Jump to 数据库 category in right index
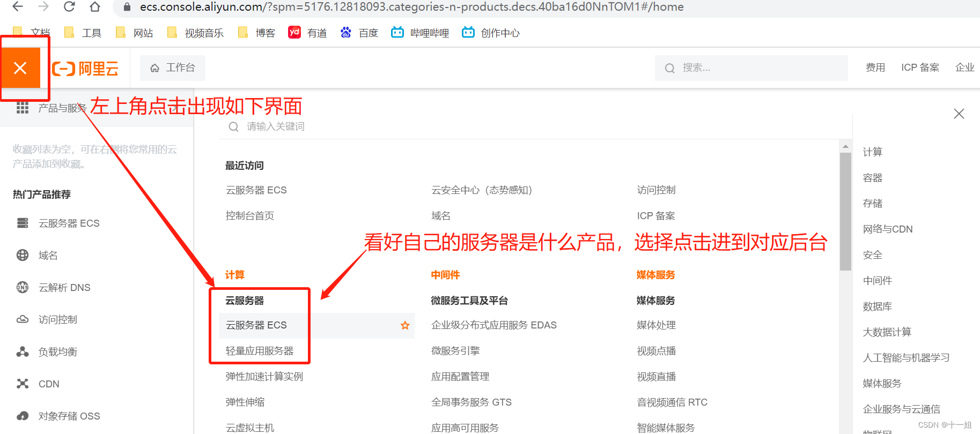Screen dimensions: 980x434 coord(878,306)
